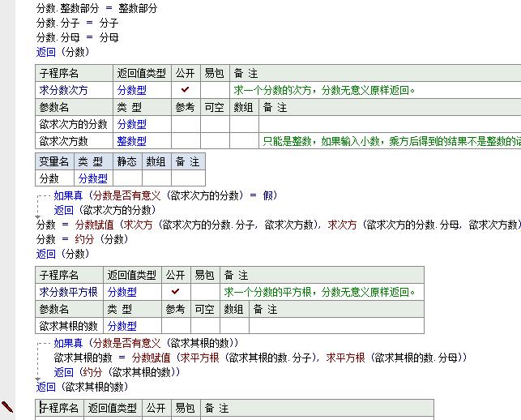Click code line 分数.分子 = 分子
Screen dimensions: 521x420
(78, 23)
